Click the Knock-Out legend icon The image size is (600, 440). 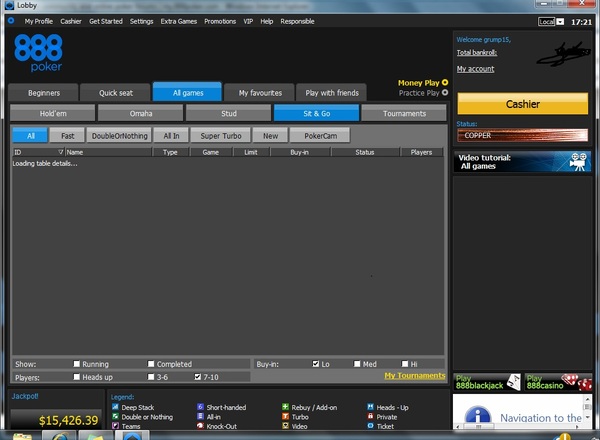click(200, 425)
